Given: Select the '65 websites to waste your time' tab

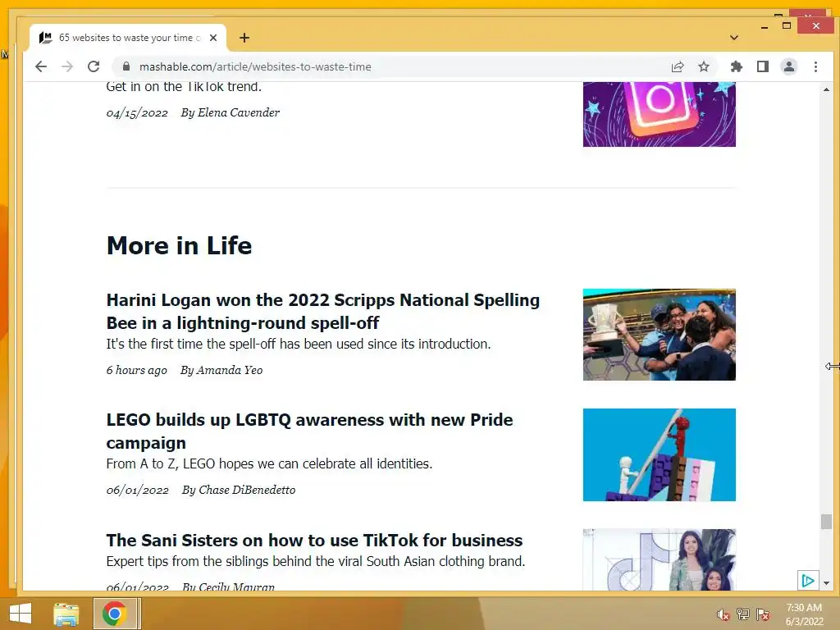Looking at the screenshot, I should click(127, 38).
